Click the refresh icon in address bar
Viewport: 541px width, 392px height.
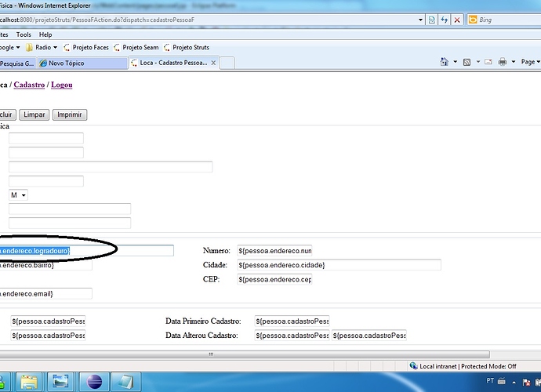(x=444, y=20)
